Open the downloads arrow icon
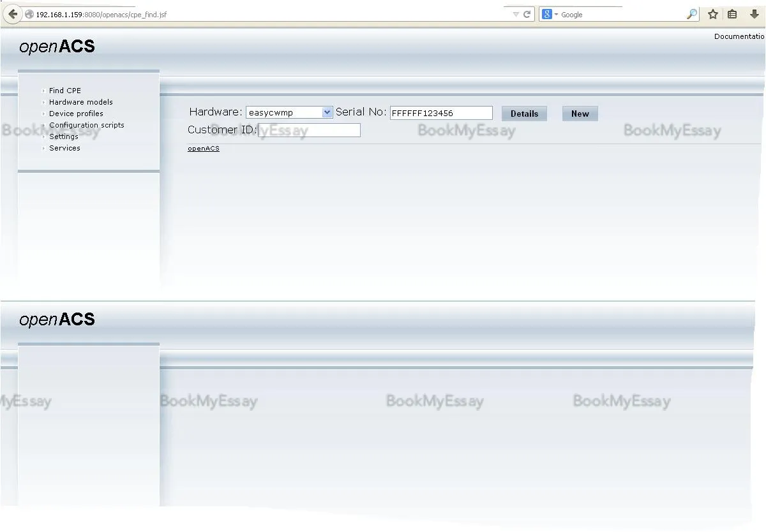The image size is (766, 532). point(754,14)
